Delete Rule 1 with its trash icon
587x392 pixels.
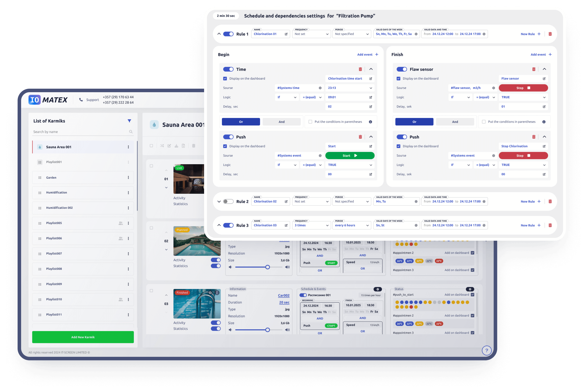tap(550, 34)
